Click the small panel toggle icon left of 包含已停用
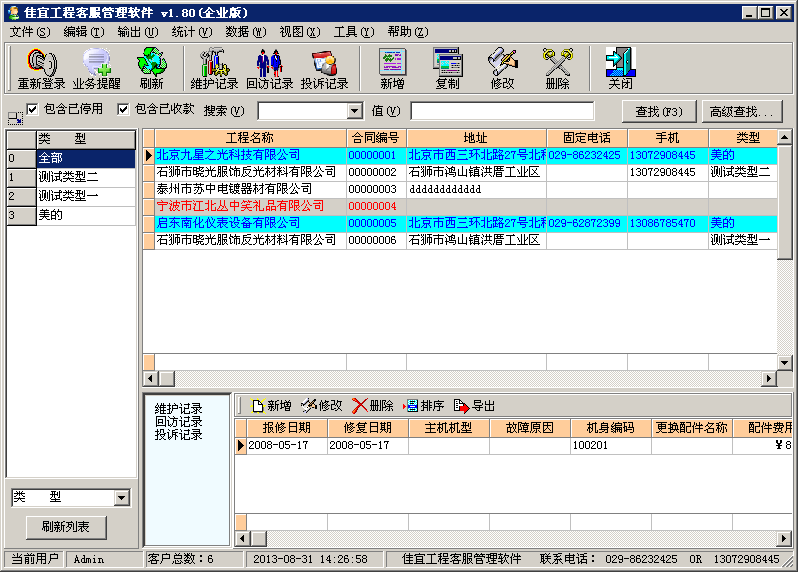 pyautogui.click(x=15, y=118)
